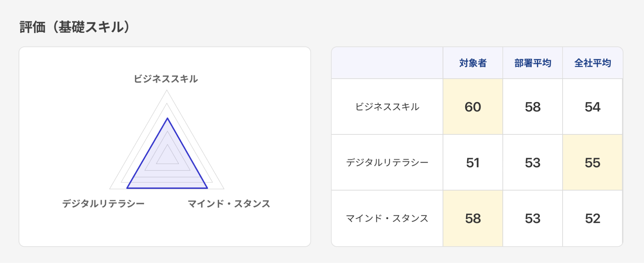Click the マインド・スタンス 対象者 value 58
Screen dimensions: 644x263
473,218
